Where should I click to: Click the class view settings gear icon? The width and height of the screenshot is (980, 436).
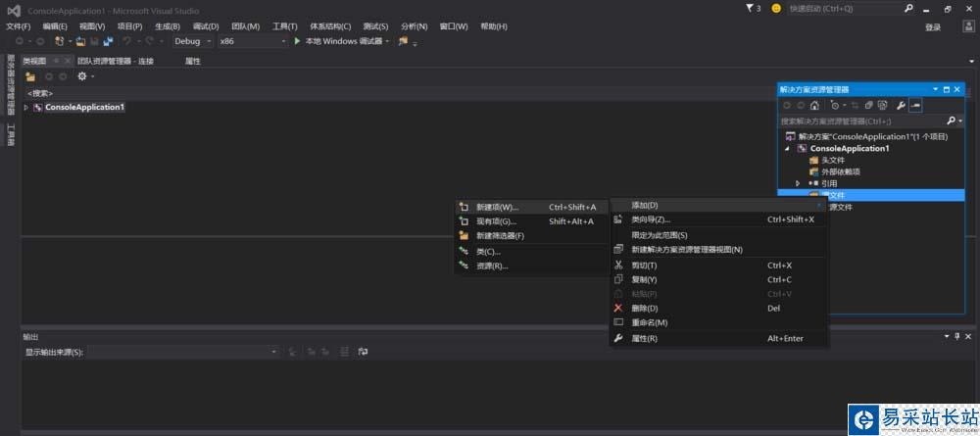pyautogui.click(x=82, y=76)
